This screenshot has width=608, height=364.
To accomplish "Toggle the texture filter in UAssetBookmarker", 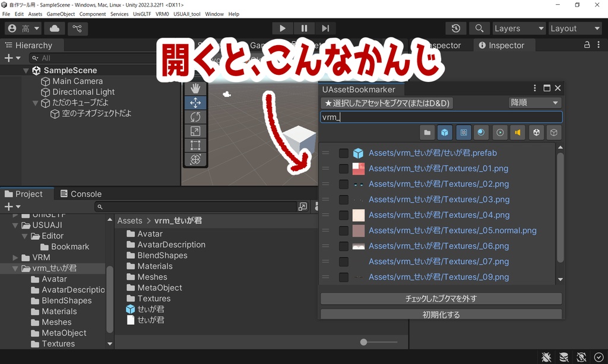I will pyautogui.click(x=464, y=132).
